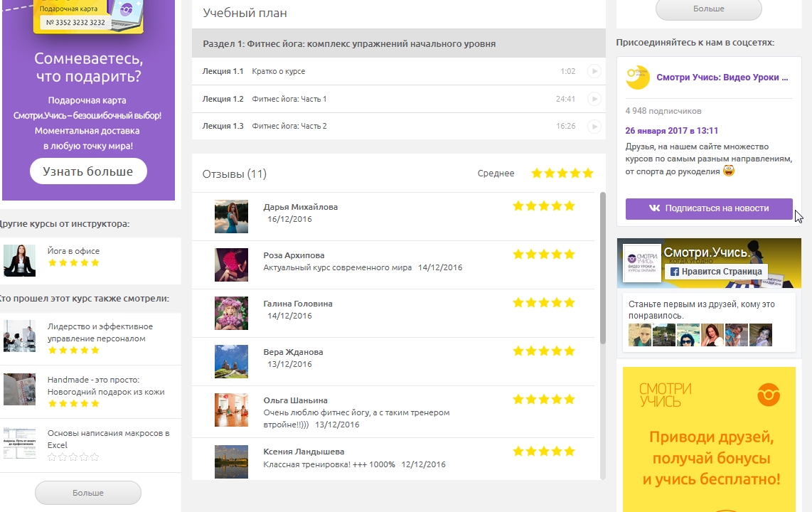
Task: Click the first Facebook friend photo
Action: pyautogui.click(x=640, y=335)
